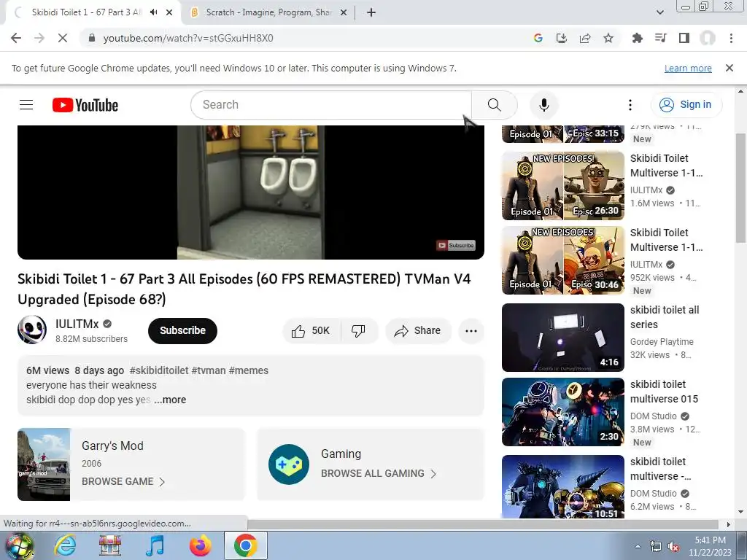Click Gordey Playtime channel name
This screenshot has width=747, height=560.
tap(661, 341)
